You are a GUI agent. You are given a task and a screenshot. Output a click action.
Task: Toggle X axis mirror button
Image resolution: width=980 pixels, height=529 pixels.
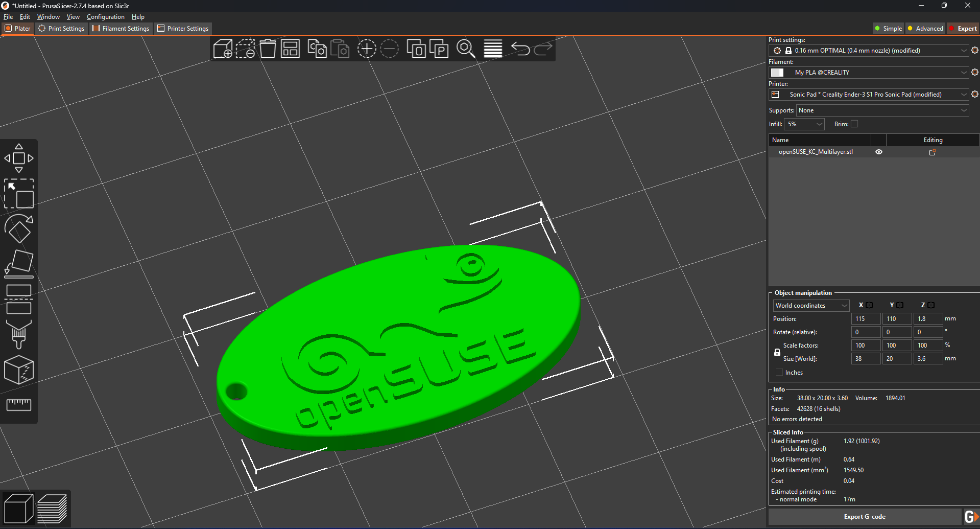[x=869, y=305]
